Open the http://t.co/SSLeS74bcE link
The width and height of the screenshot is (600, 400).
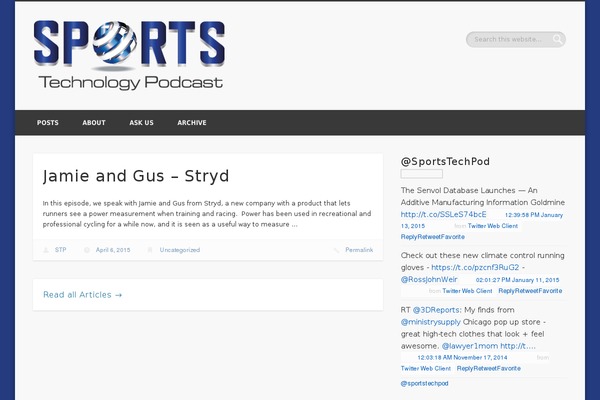[x=443, y=214]
